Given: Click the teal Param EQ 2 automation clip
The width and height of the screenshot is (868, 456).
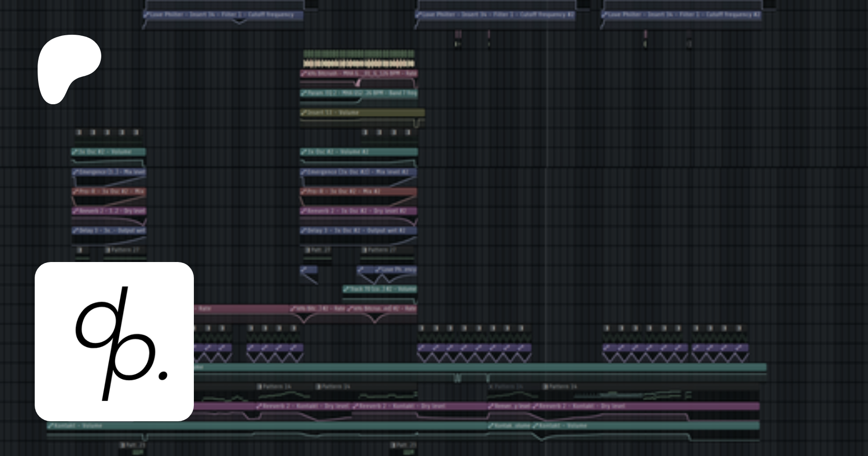Looking at the screenshot, I should [x=359, y=93].
